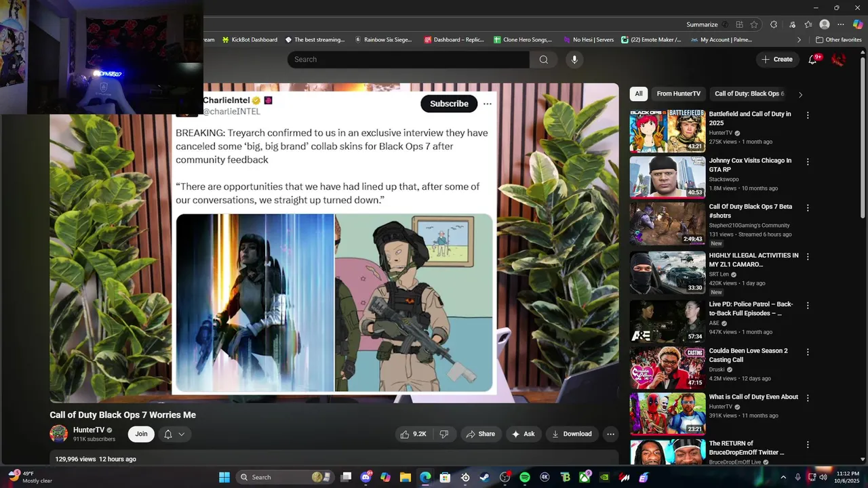This screenshot has height=488, width=868.
Task: Click the YouTube Create button
Action: [776, 60]
